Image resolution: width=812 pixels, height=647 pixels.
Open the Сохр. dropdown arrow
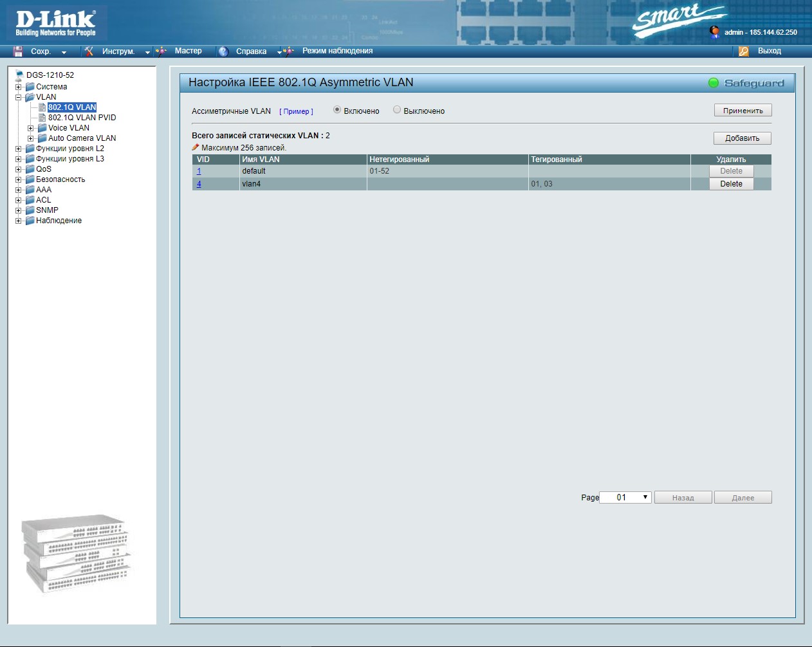(64, 52)
